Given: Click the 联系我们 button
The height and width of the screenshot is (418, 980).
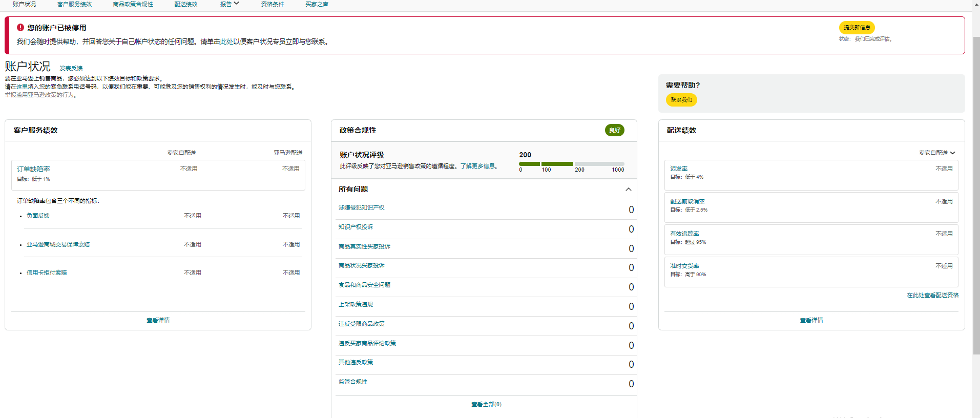Looking at the screenshot, I should pos(681,100).
